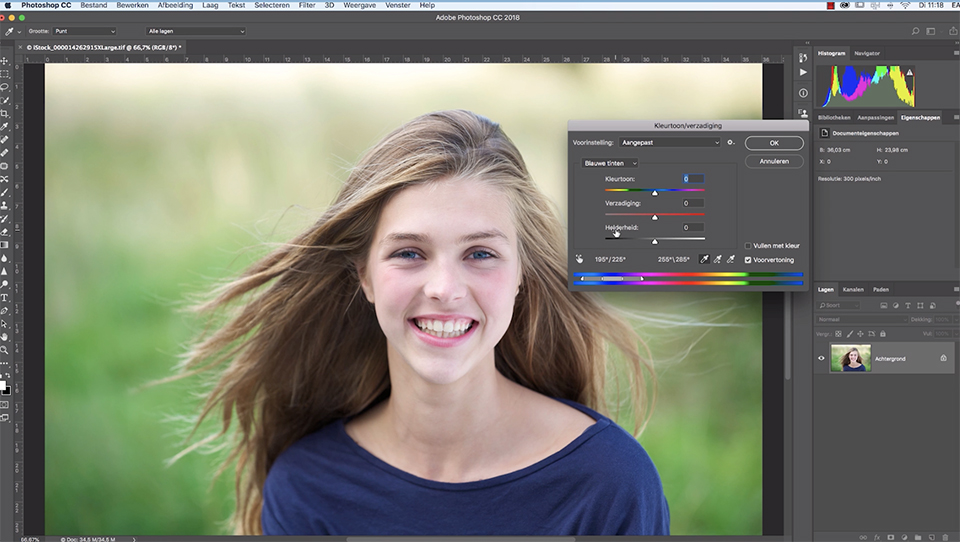The height and width of the screenshot is (542, 960).
Task: Select the Dodge tool
Action: 5,284
